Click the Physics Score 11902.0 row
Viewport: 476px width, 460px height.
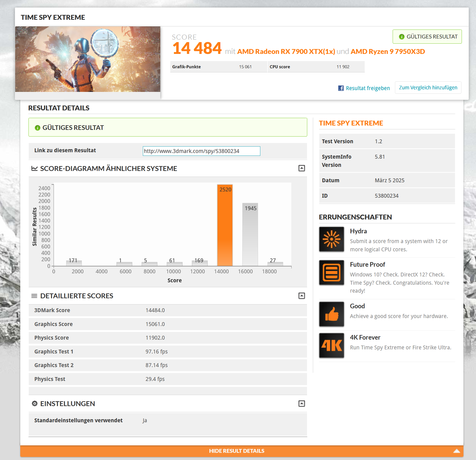[x=168, y=338]
